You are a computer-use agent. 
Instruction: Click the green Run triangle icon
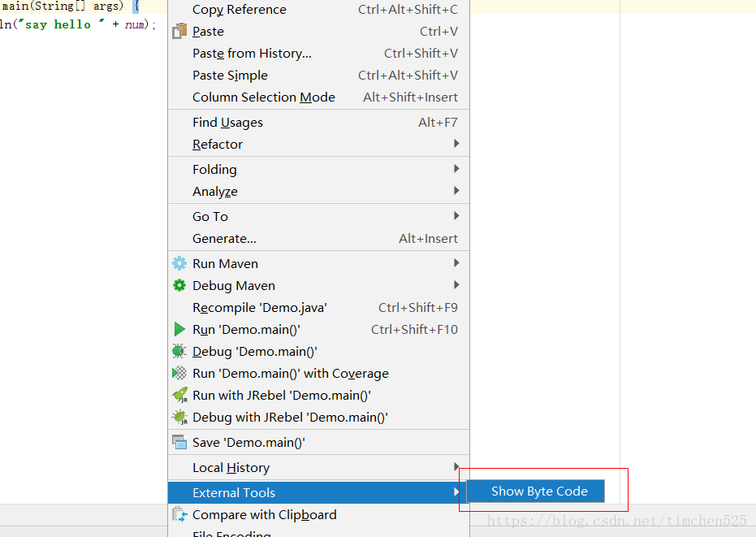click(x=179, y=329)
